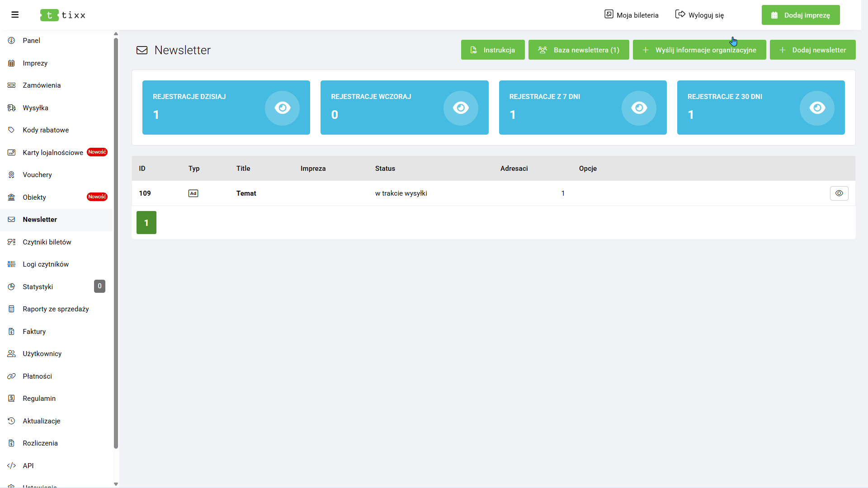Go to pagination page 1
The height and width of the screenshot is (488, 868).
click(x=146, y=223)
